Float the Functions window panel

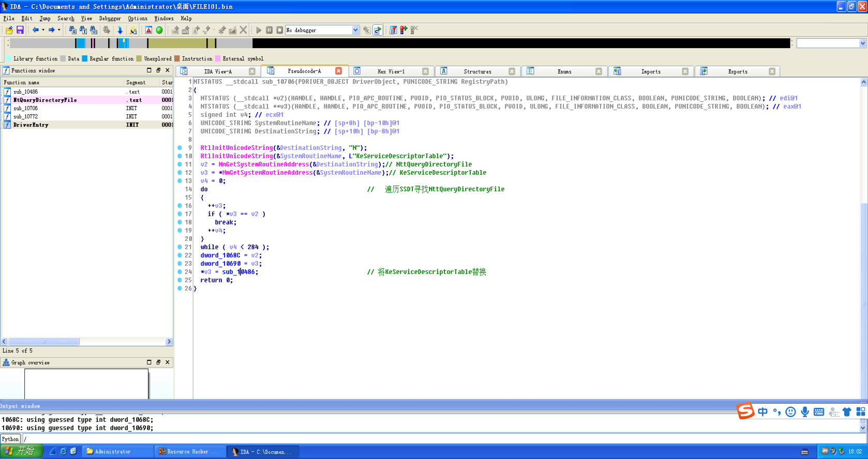tap(158, 70)
